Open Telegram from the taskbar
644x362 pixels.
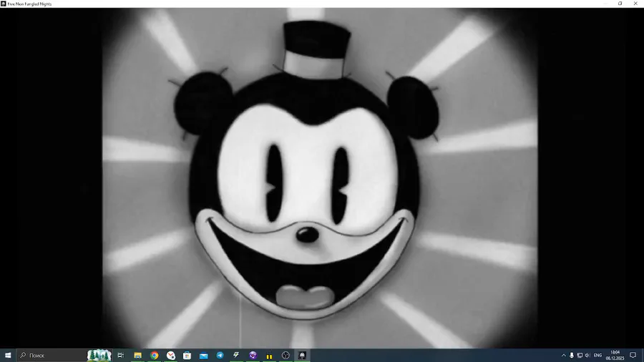pyautogui.click(x=220, y=356)
